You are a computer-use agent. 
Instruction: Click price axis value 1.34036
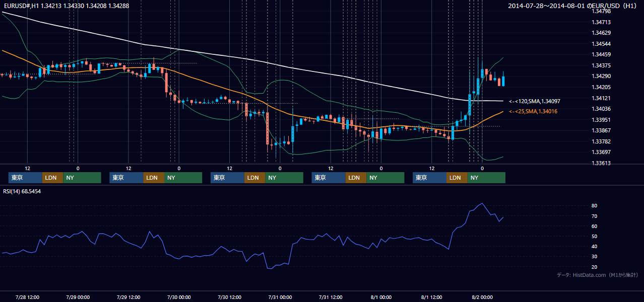(x=601, y=109)
